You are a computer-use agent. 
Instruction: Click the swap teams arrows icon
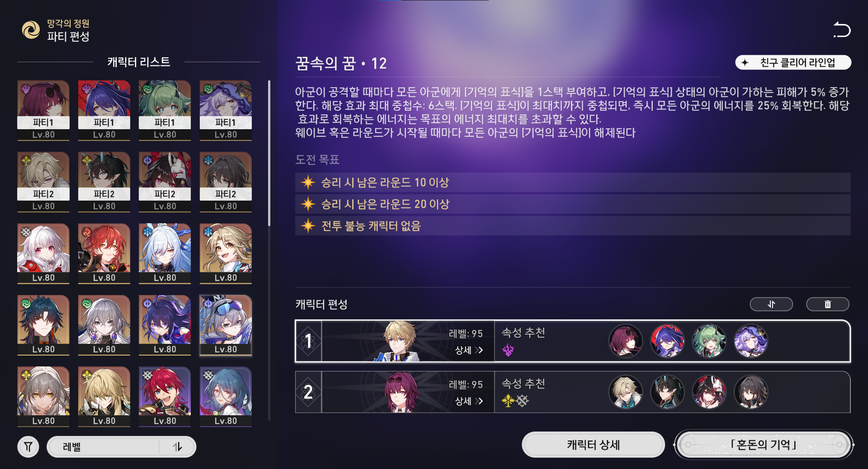[x=771, y=305]
